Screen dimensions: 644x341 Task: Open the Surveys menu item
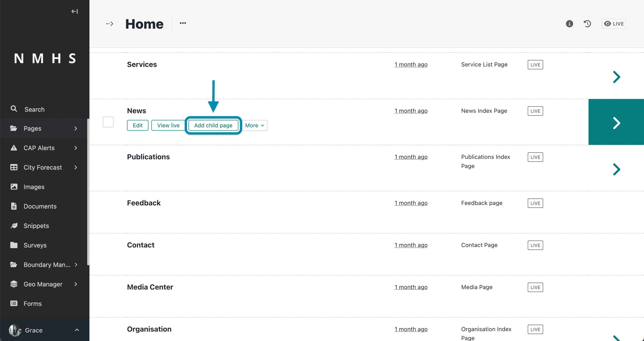click(44, 245)
